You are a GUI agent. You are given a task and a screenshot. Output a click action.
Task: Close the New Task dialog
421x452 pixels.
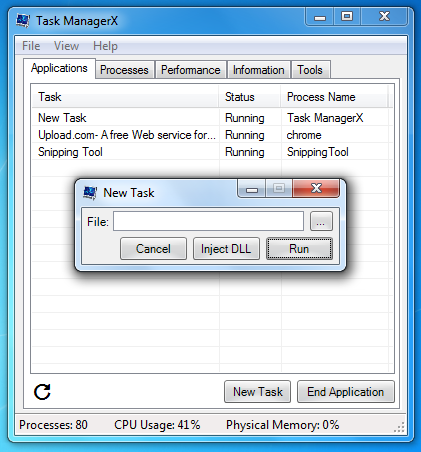pos(316,188)
